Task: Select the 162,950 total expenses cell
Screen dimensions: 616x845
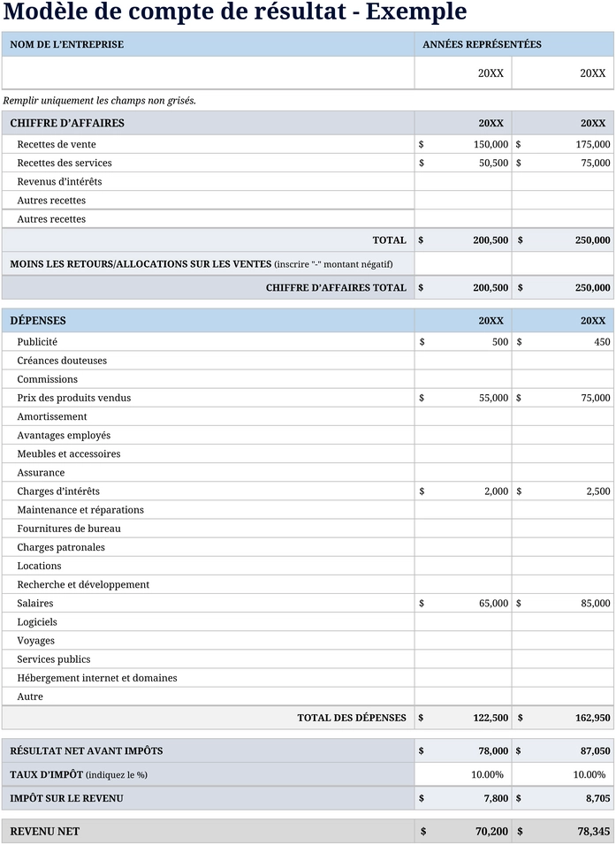Action: [563, 718]
